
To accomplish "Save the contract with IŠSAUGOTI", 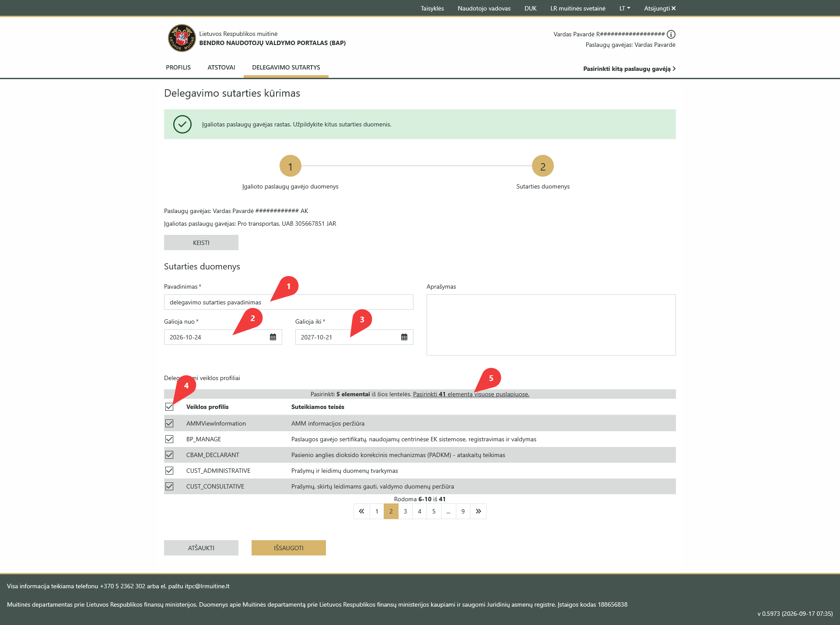I will pyautogui.click(x=289, y=548).
